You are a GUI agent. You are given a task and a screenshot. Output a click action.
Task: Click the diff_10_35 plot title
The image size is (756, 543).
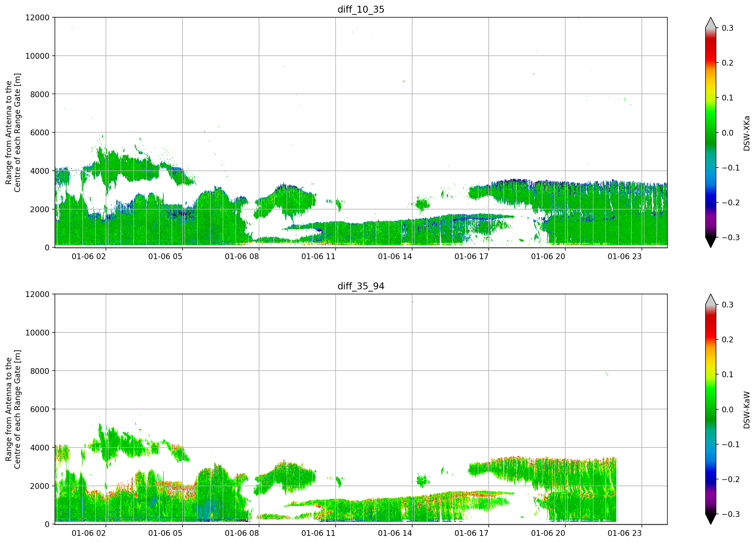tap(361, 9)
